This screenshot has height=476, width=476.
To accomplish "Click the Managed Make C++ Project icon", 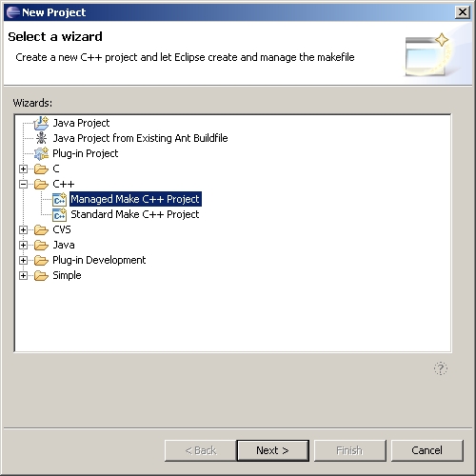I will [59, 199].
